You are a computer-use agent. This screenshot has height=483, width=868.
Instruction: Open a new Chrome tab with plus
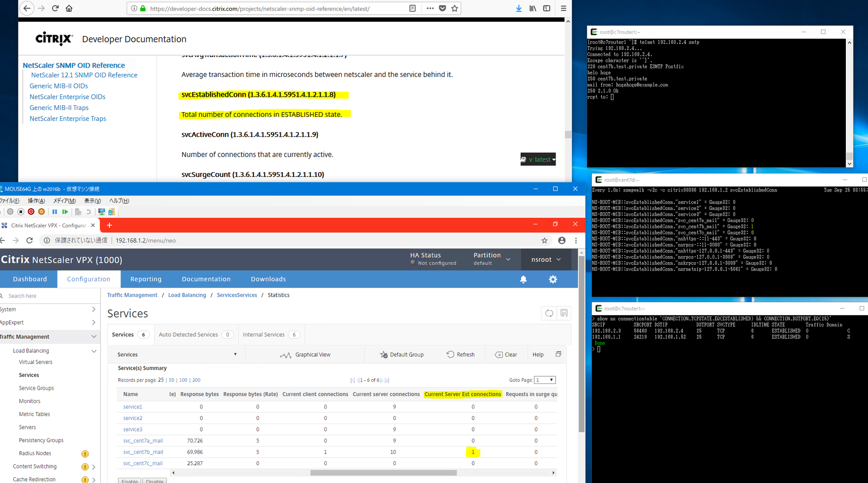pos(109,225)
